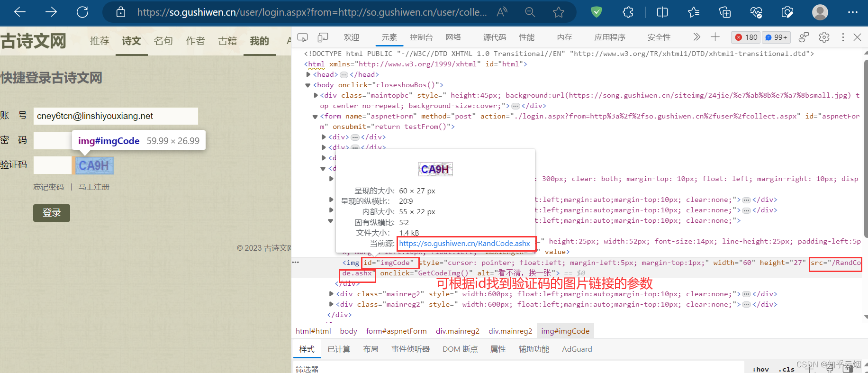Open the 180 errors counter
The width and height of the screenshot is (868, 373).
[x=746, y=37]
